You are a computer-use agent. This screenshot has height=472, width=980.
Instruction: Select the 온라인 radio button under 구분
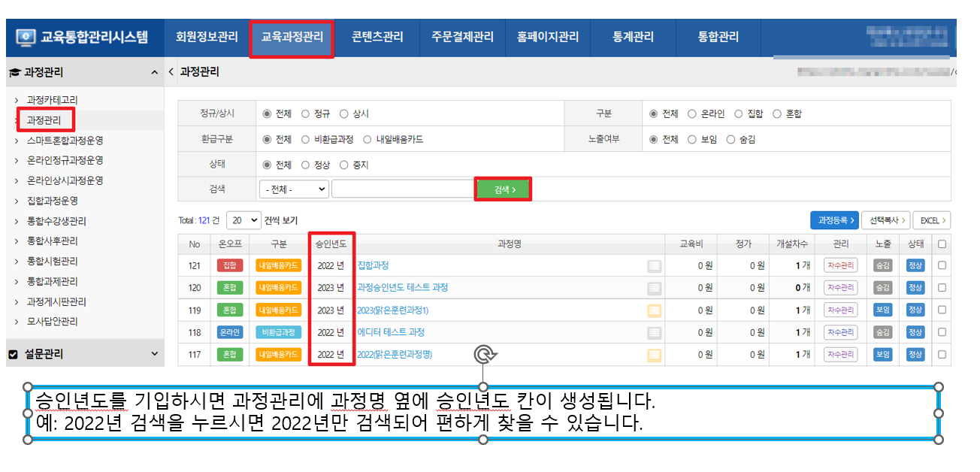click(x=693, y=114)
